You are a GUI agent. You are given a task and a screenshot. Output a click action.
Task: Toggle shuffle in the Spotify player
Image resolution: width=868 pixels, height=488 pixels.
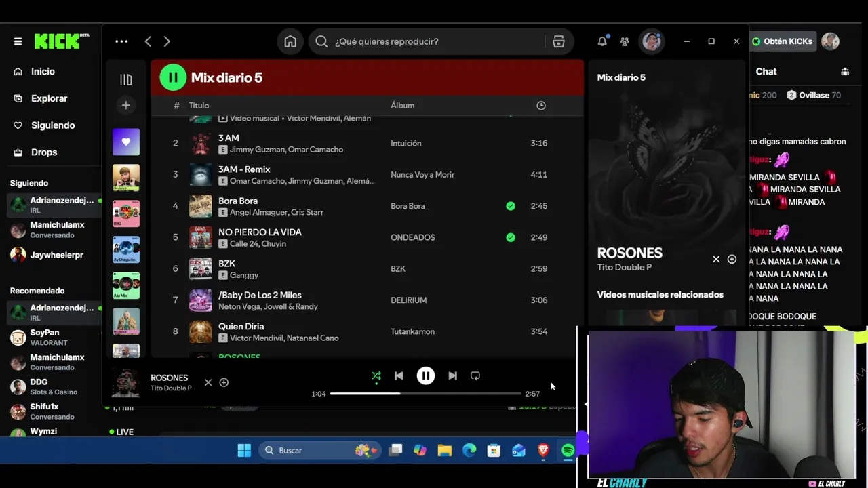coord(376,375)
